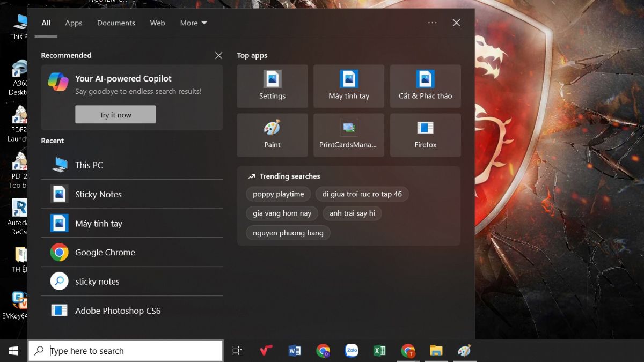The width and height of the screenshot is (644, 362).
Task: Open Microsoft Word from the taskbar
Action: pyautogui.click(x=295, y=351)
